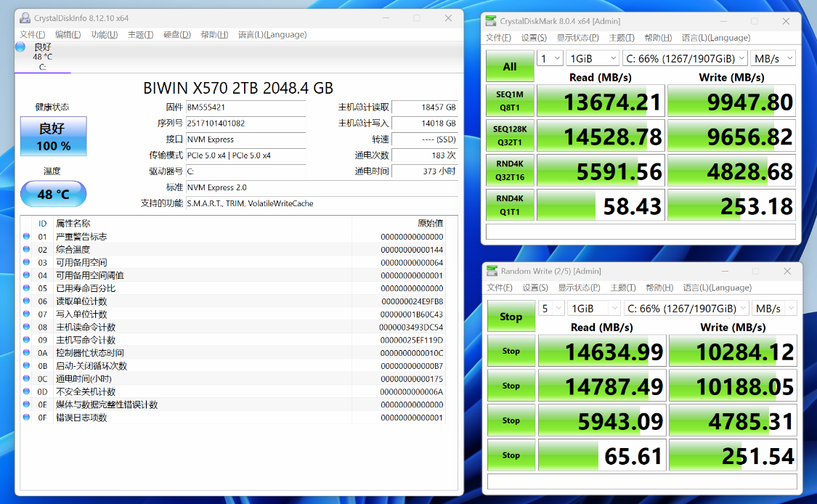Click status orb for attribute 08 主机读命令计数
The image size is (817, 504).
27,327
